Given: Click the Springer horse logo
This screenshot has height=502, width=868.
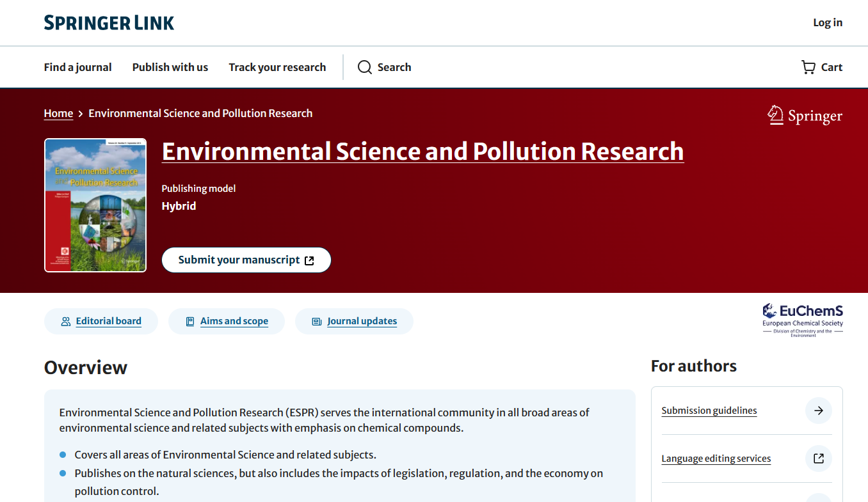Looking at the screenshot, I should coord(805,115).
